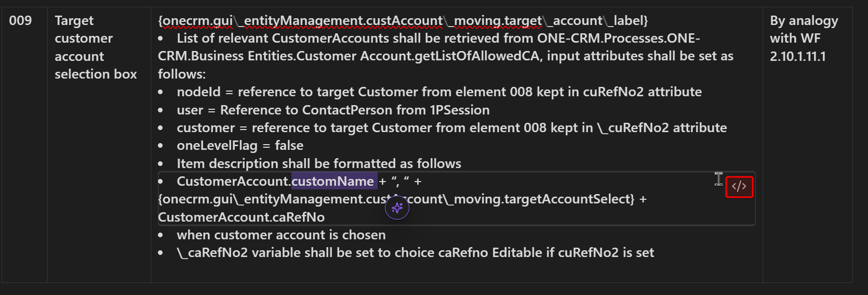Click the Item description shall be formatted line
This screenshot has width=868, height=295.
(318, 163)
